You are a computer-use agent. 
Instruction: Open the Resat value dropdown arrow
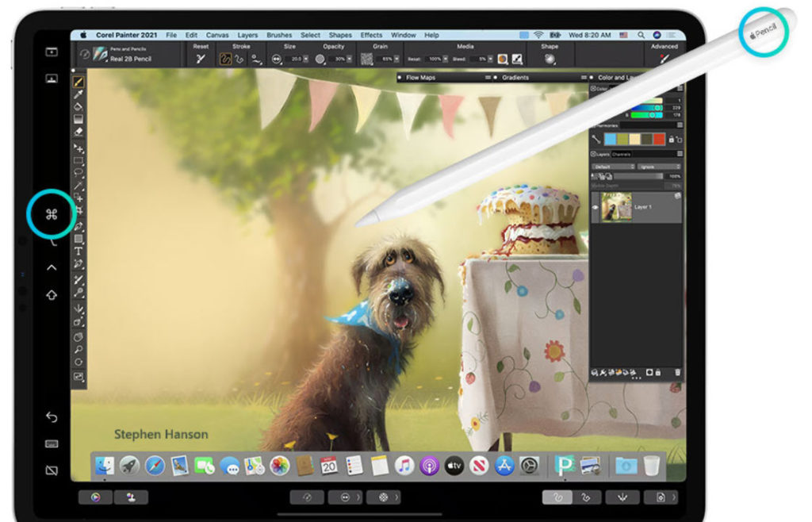445,59
